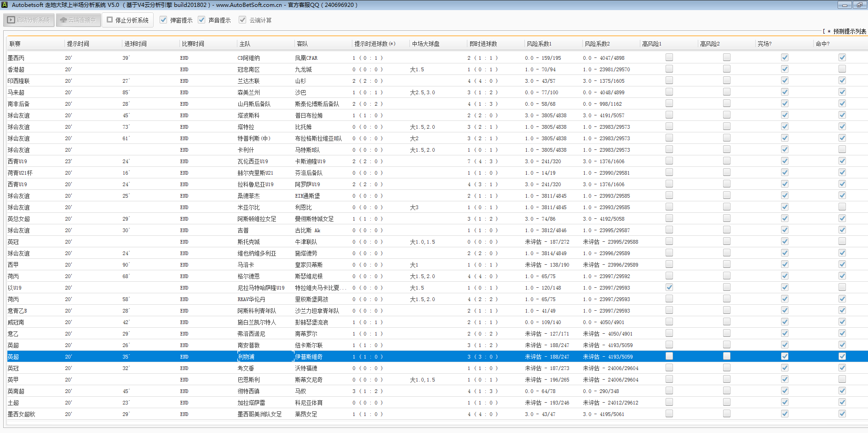The height and width of the screenshot is (433, 868).
Task: Disable the 声音提示 checkbox
Action: point(201,20)
